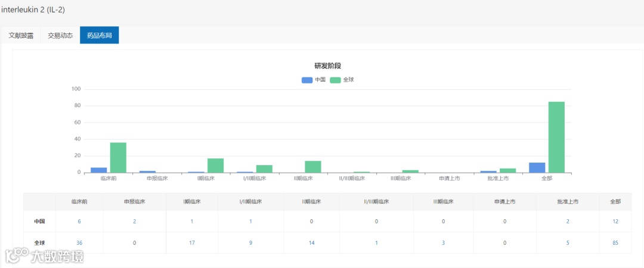Click the green 全球 bar for 临床前
Image resolution: width=644 pixels, height=268 pixels.
point(118,158)
